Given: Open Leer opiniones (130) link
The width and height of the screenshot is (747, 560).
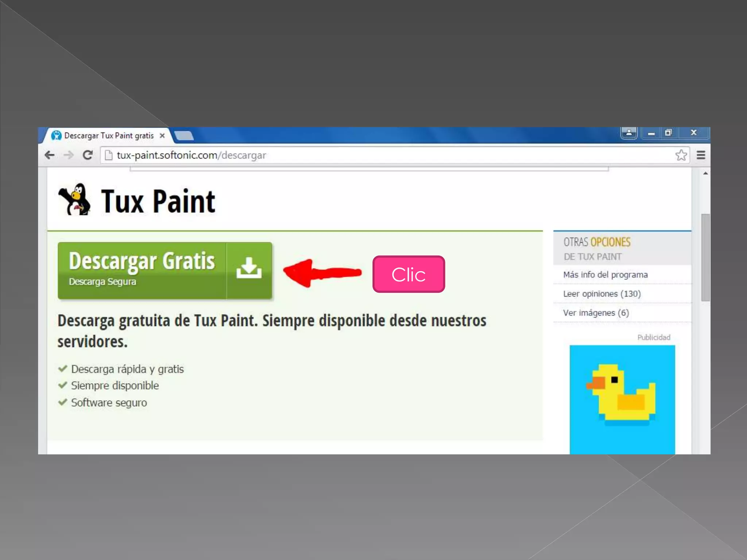Looking at the screenshot, I should click(x=602, y=294).
